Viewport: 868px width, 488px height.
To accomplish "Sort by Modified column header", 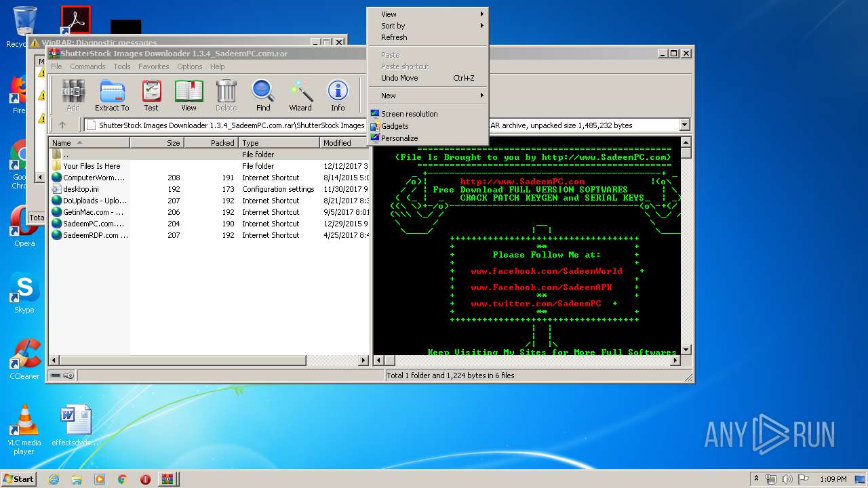I will (344, 143).
